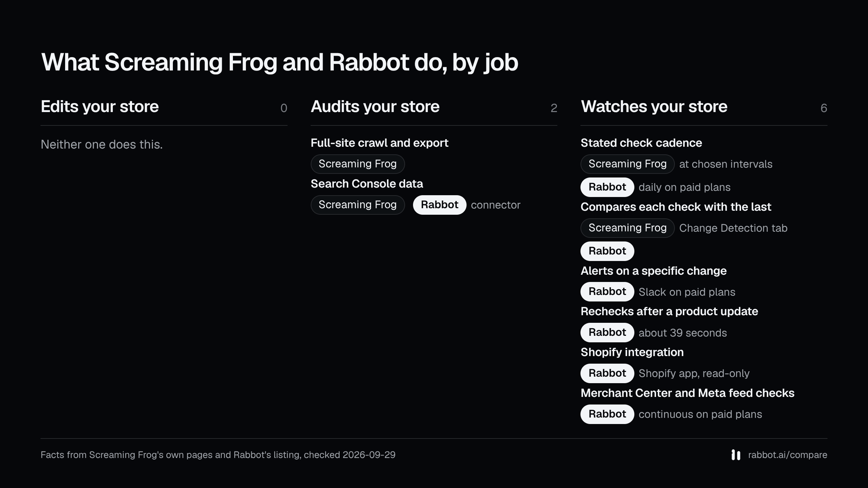The width and height of the screenshot is (868, 488).
Task: Click Rabbot pill under Search Console data
Action: pos(439,205)
